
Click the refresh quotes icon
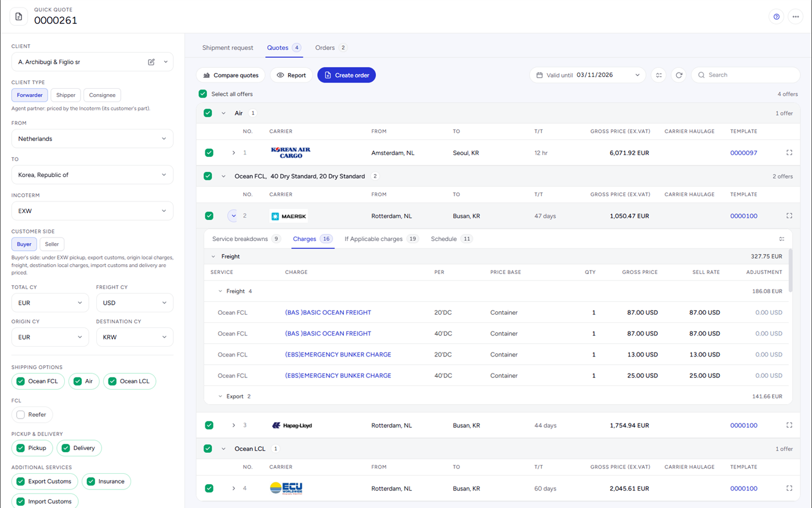point(679,75)
